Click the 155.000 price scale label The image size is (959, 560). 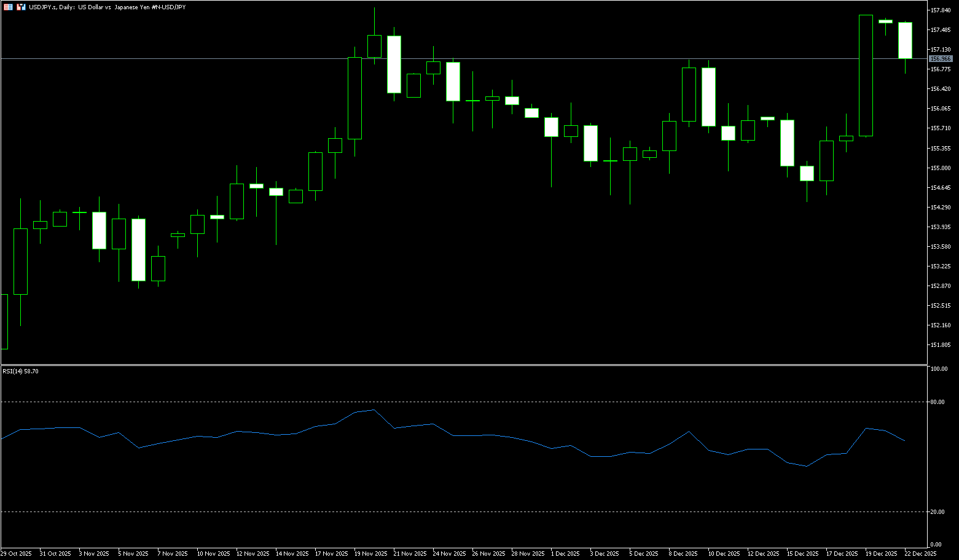pos(941,168)
